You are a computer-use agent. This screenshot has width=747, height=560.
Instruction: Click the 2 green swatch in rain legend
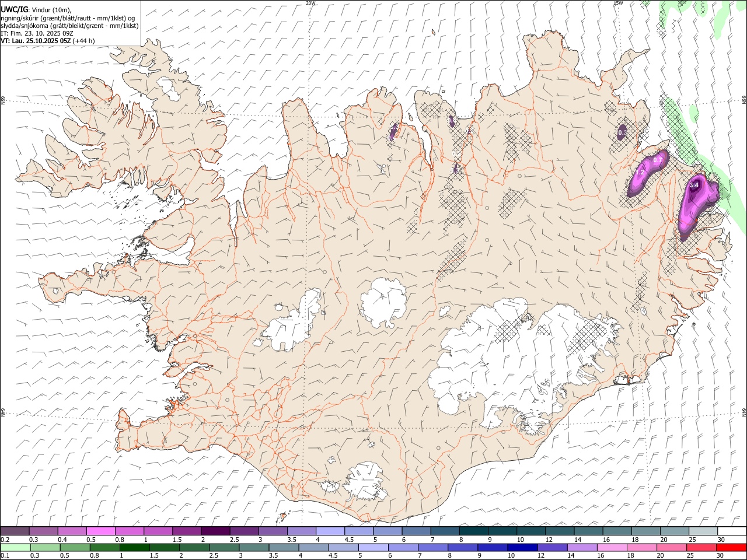coord(194,547)
